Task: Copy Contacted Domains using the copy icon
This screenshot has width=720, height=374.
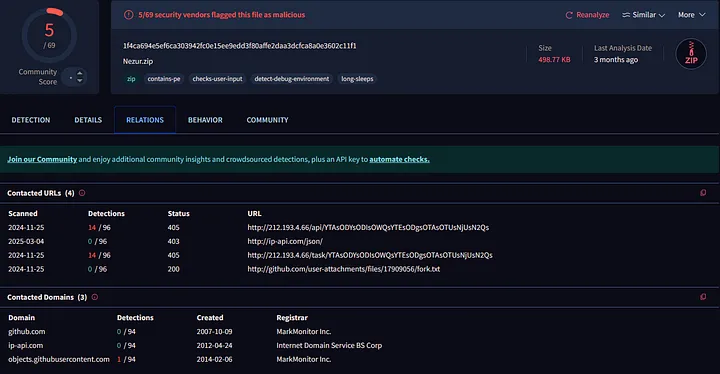Action: 703,297
